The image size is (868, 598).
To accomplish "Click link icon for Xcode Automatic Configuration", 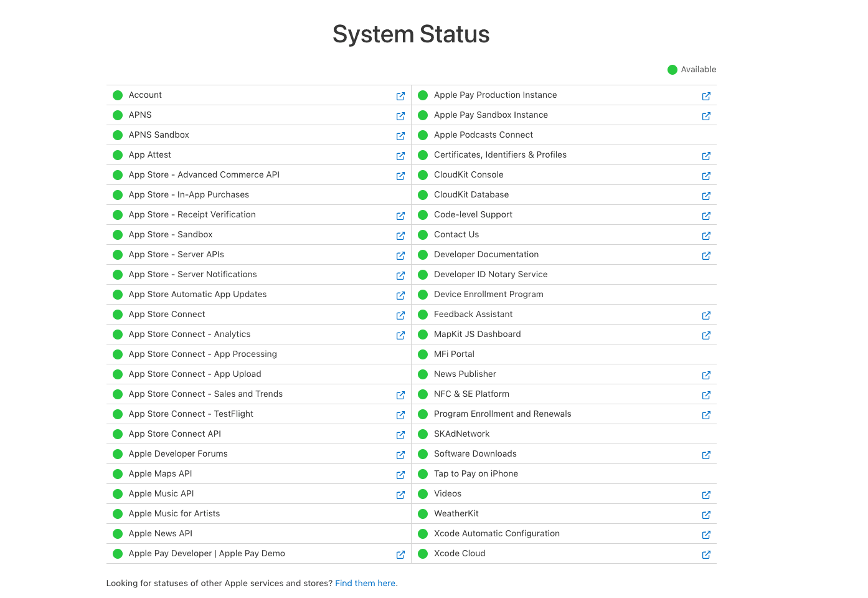I will [x=706, y=534].
